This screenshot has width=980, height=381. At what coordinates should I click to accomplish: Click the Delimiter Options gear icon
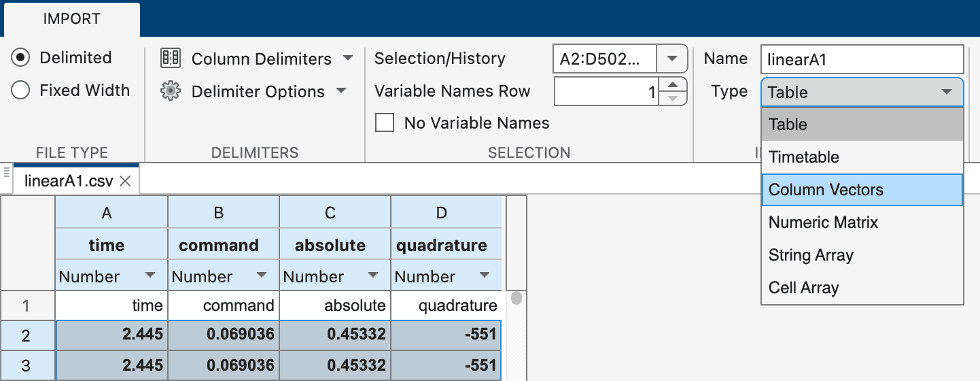170,91
